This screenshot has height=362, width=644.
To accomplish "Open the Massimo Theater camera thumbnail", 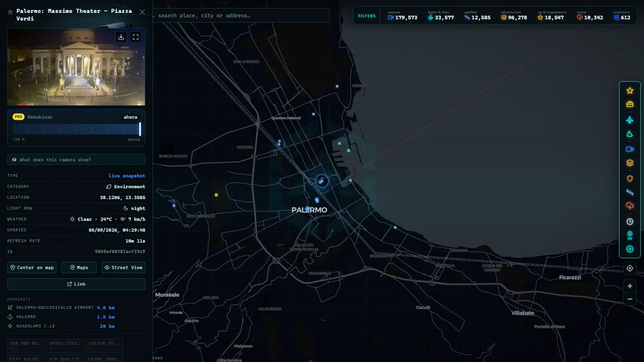I will coord(76,67).
